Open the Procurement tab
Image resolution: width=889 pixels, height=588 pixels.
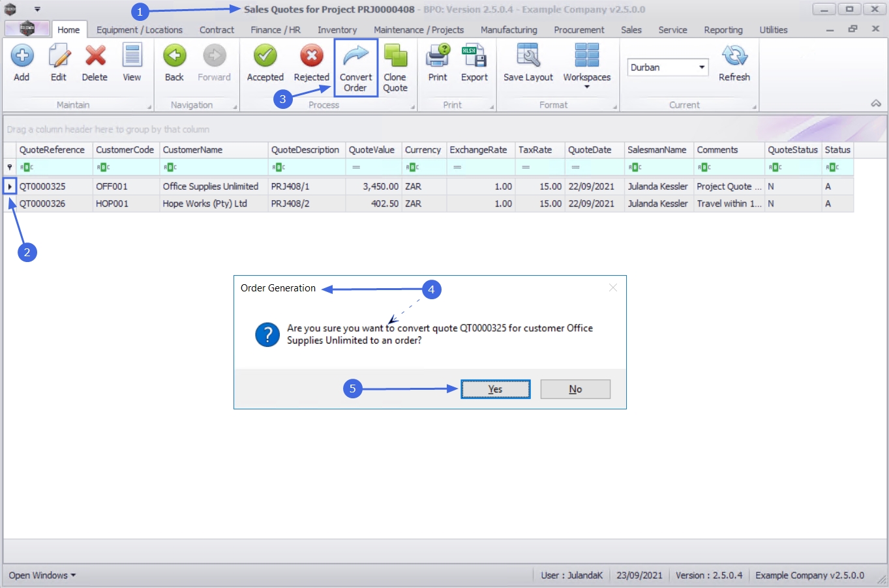point(579,30)
